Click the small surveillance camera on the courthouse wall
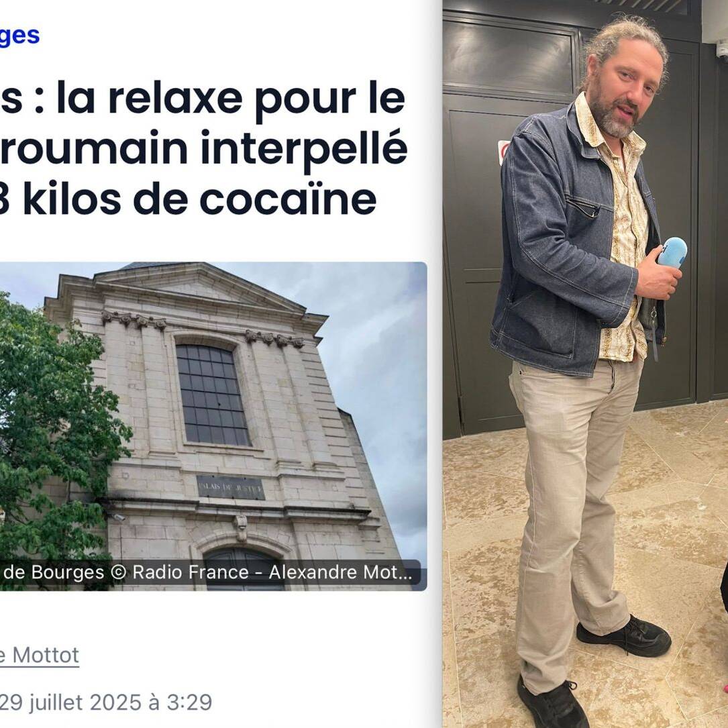Screen dimensions: 728x728 [x=119, y=517]
